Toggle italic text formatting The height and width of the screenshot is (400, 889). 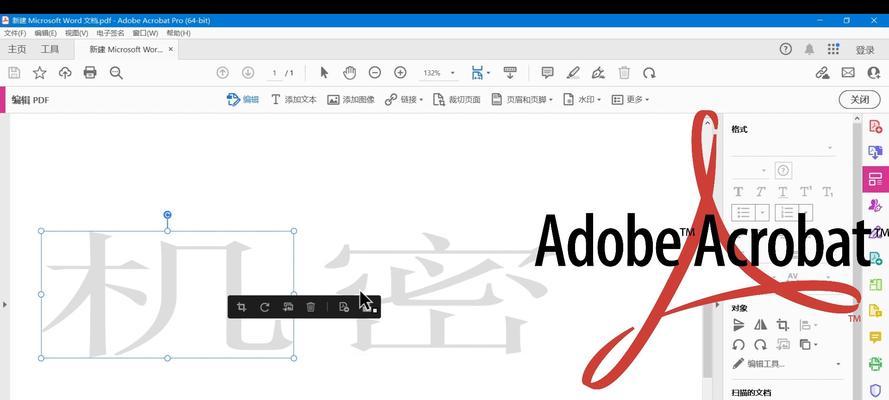pyautogui.click(x=760, y=192)
